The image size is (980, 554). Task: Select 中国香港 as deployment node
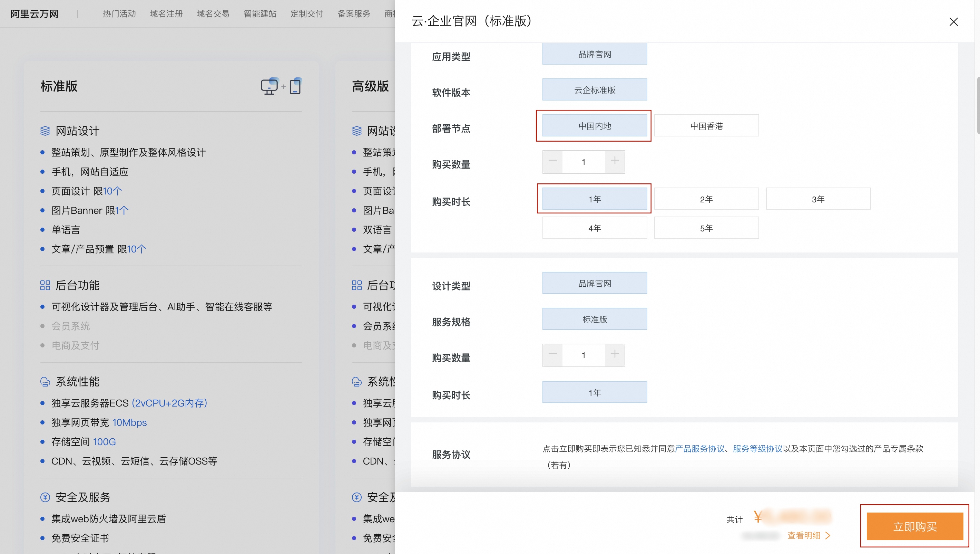(x=706, y=126)
